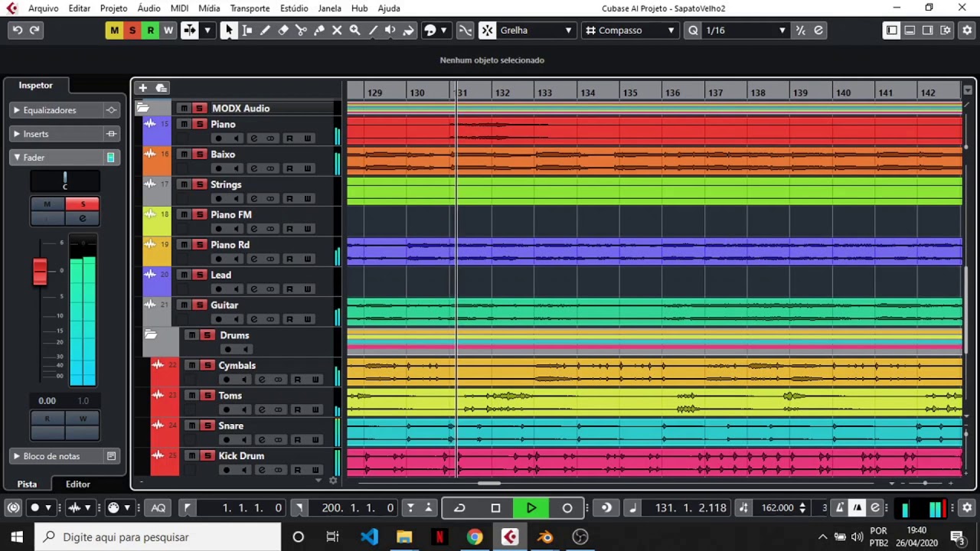Click the Inserts bypass icon

click(111, 134)
